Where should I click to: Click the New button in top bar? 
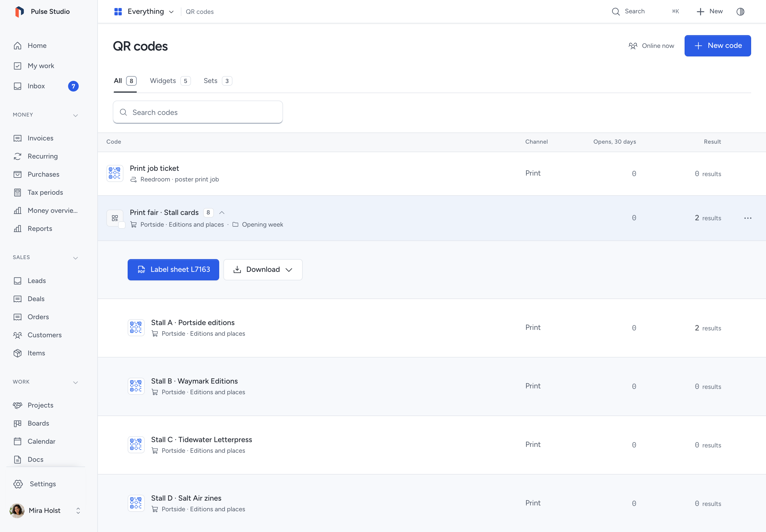coord(710,12)
